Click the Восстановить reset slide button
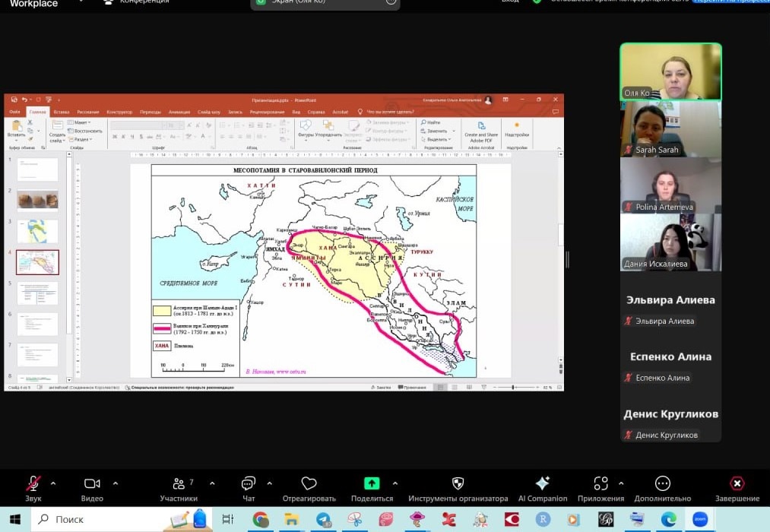This screenshot has height=532, width=770. click(x=85, y=131)
